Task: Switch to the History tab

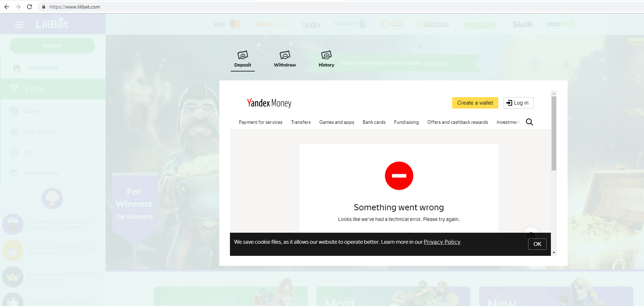Action: pyautogui.click(x=326, y=59)
